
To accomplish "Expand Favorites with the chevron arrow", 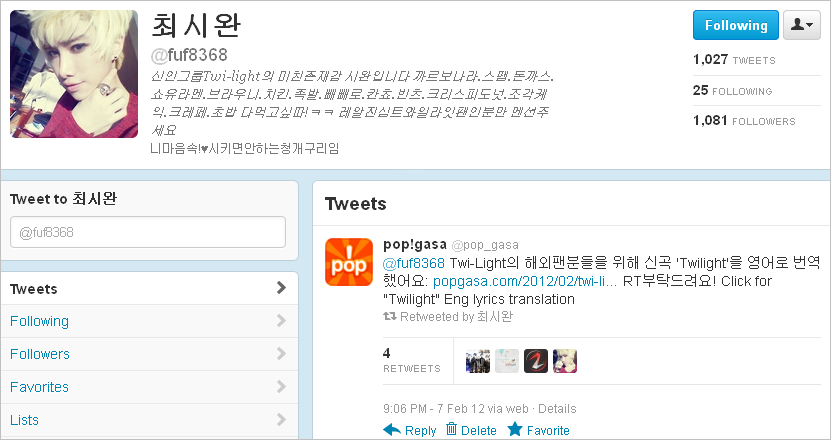I will pos(281,387).
